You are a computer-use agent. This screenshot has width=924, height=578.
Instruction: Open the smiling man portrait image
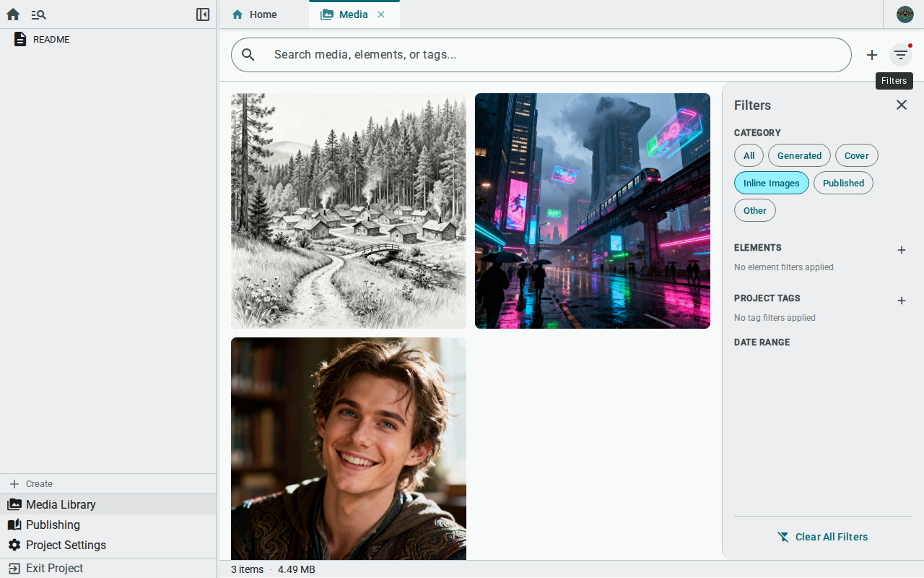tap(349, 449)
